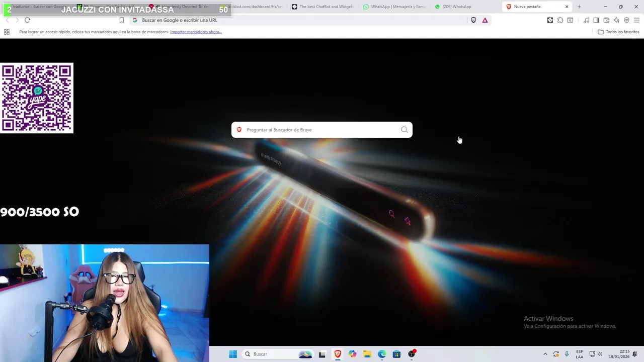Click the sync update icon in system tray
Screen dimensions: 644x362
click(x=556, y=354)
